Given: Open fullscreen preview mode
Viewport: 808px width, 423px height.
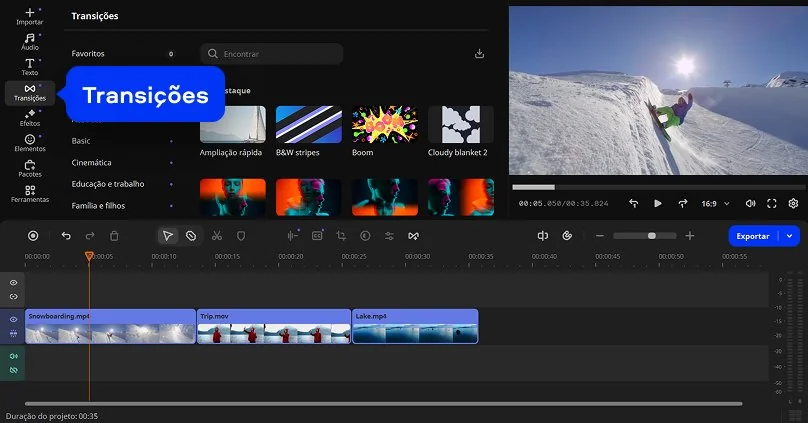Looking at the screenshot, I should [772, 203].
